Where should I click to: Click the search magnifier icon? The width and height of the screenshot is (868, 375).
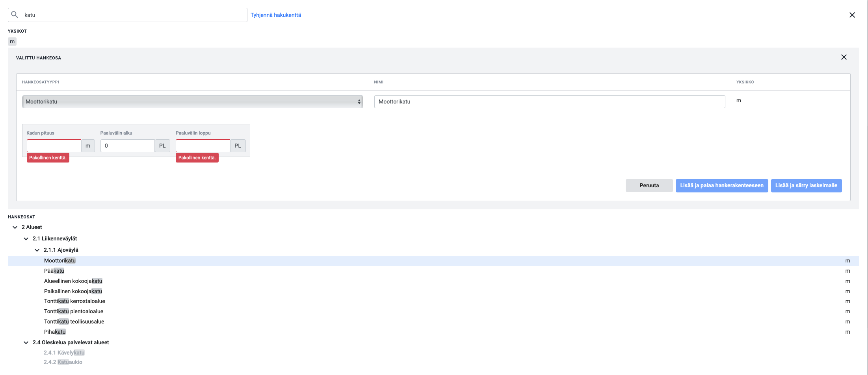15,15
